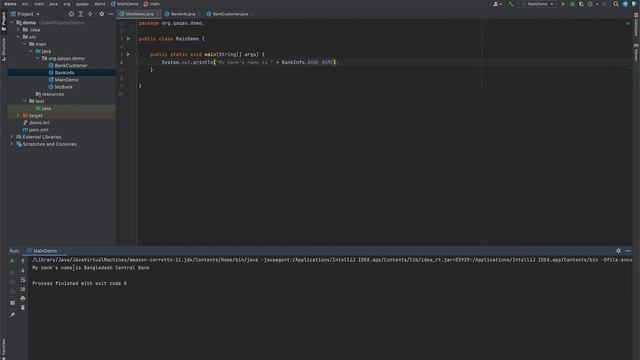640x360 pixels.
Task: Open Project panel settings gear
Action: click(x=102, y=14)
